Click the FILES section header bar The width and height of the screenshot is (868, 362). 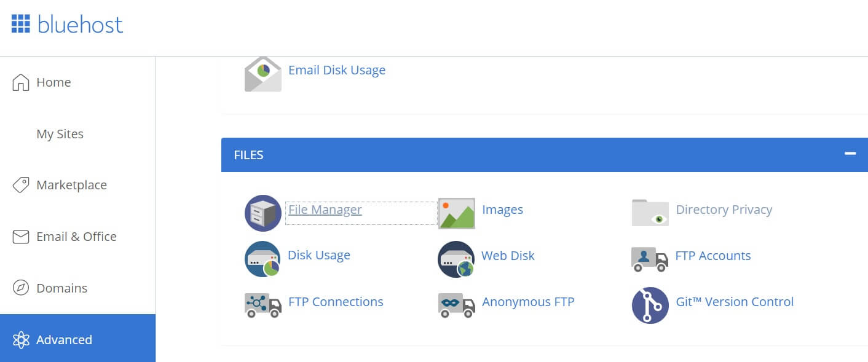click(x=545, y=155)
